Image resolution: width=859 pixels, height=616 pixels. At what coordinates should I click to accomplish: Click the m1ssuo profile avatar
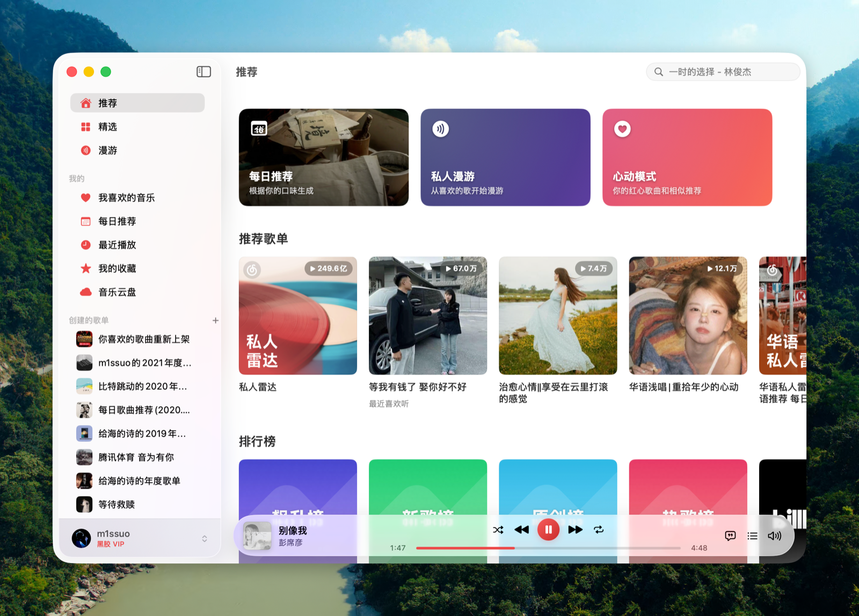82,538
